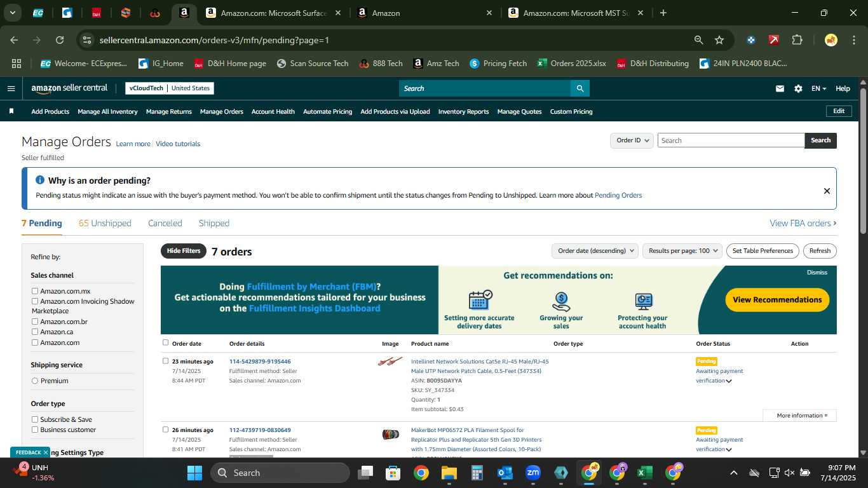Expand Awaiting payment verification for MakerBot order
The image size is (868, 488).
click(729, 450)
